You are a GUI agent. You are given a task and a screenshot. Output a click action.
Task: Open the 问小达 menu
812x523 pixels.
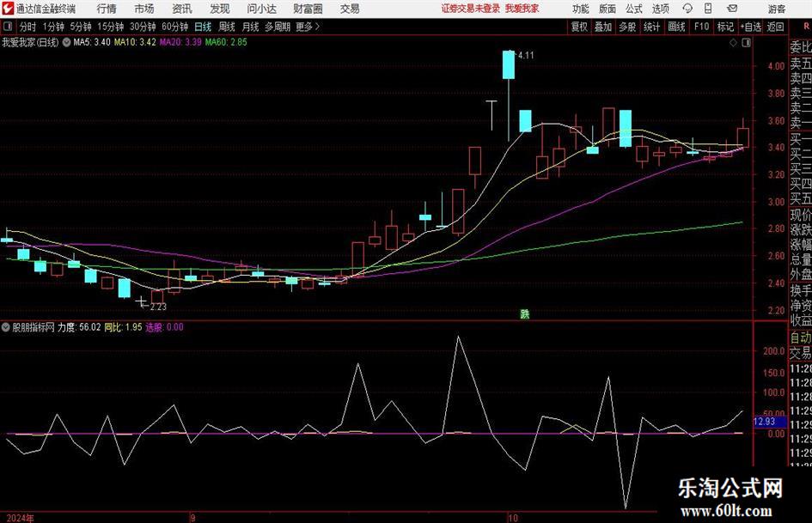261,9
